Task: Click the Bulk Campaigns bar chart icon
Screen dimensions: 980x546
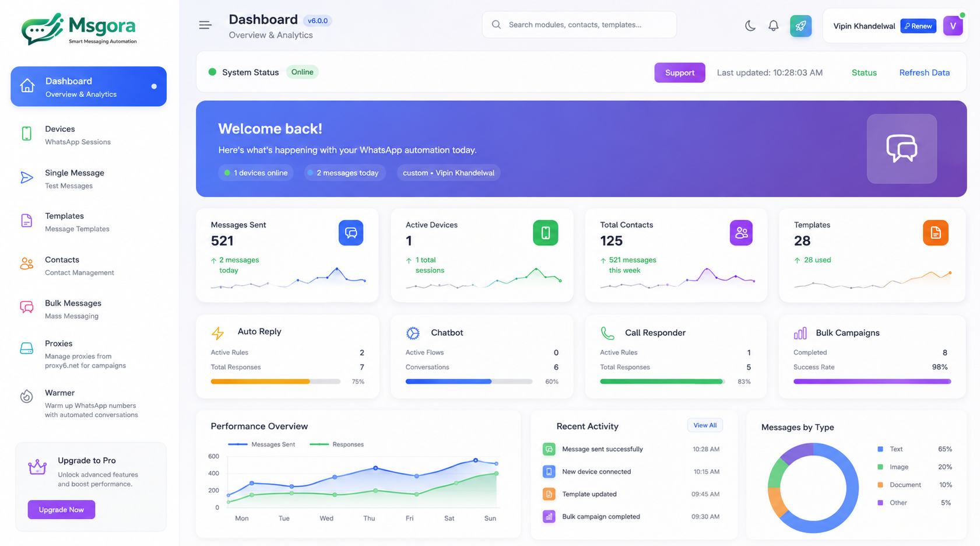Action: [800, 333]
